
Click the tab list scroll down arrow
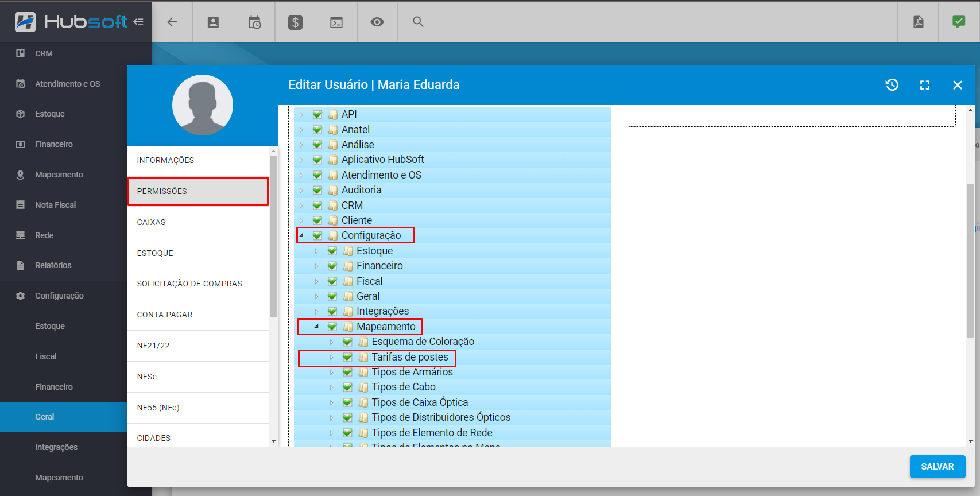click(274, 441)
